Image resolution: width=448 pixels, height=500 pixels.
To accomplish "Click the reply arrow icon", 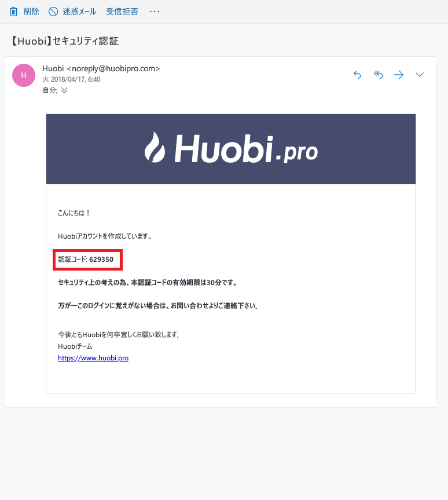I will [x=357, y=75].
